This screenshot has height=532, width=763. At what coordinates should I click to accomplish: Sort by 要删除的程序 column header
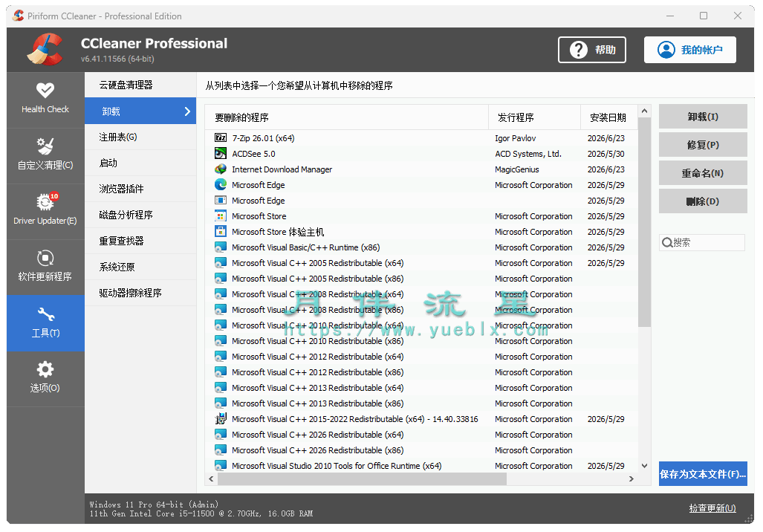click(346, 117)
